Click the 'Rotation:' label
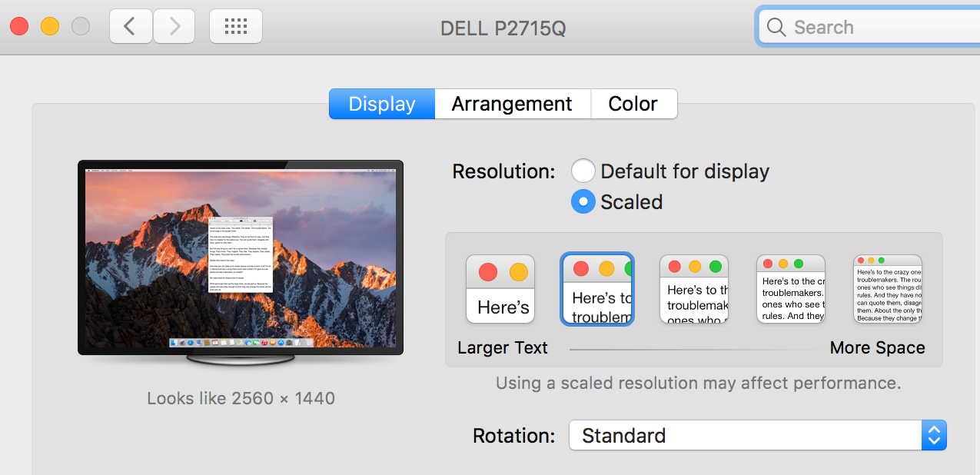 point(514,436)
